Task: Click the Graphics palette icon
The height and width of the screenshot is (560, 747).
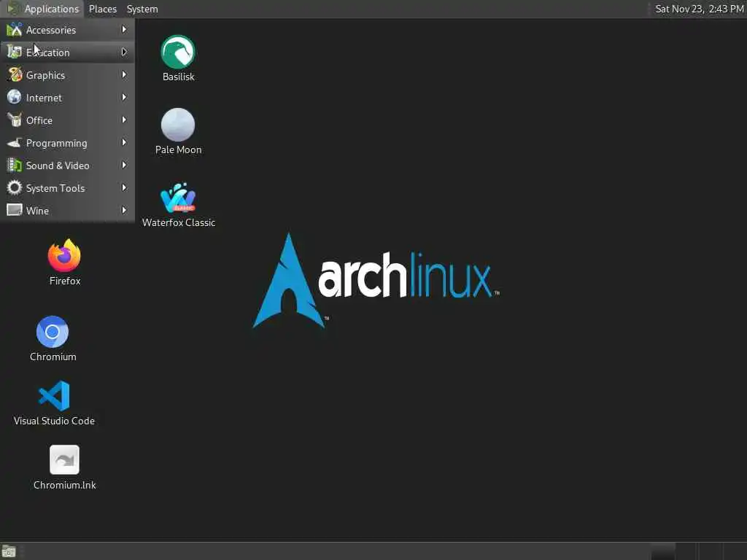Action: (15, 75)
